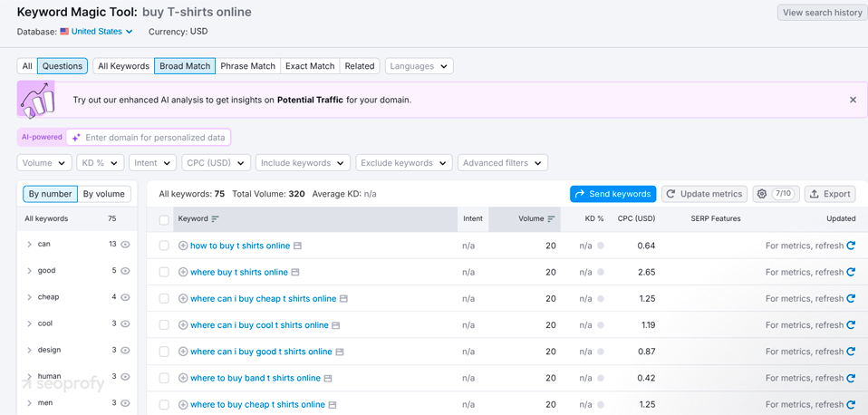Switch to the All tab
The width and height of the screenshot is (868, 415).
pyautogui.click(x=27, y=66)
